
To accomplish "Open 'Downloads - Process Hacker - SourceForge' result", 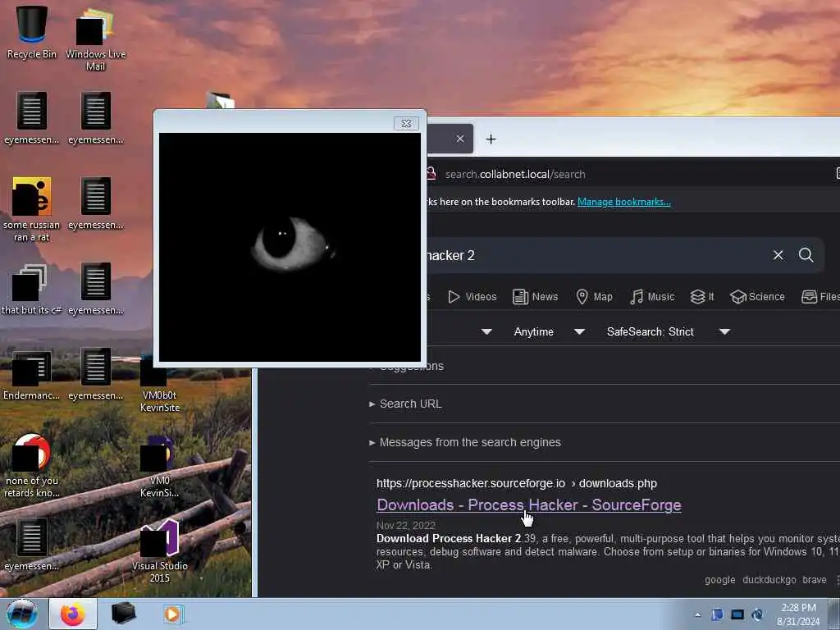I will pos(529,505).
